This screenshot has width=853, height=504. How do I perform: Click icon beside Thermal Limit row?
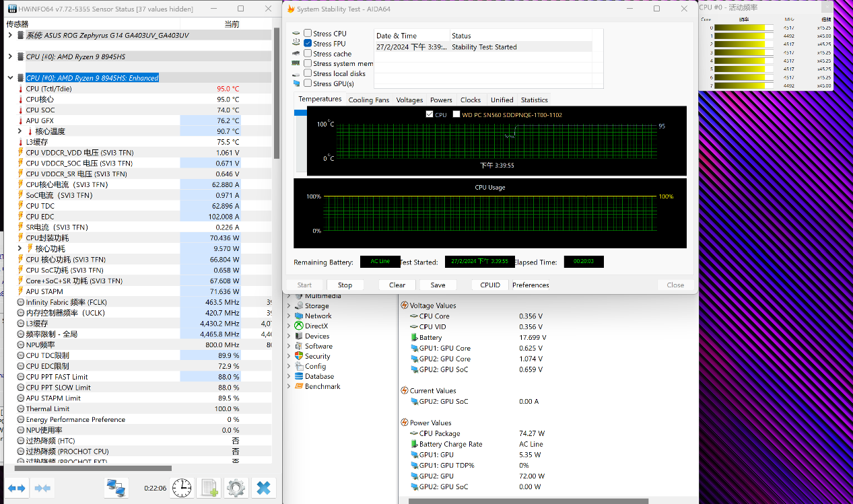pyautogui.click(x=20, y=408)
